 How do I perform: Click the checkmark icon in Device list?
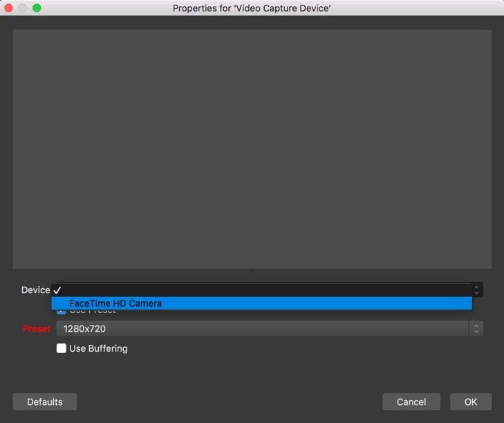pos(57,290)
